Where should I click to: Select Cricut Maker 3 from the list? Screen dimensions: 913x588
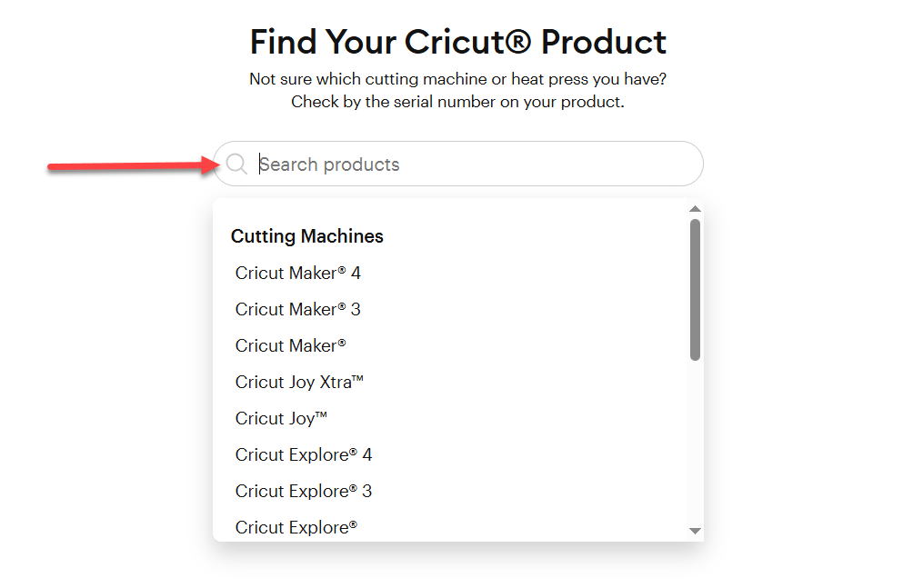(x=297, y=309)
